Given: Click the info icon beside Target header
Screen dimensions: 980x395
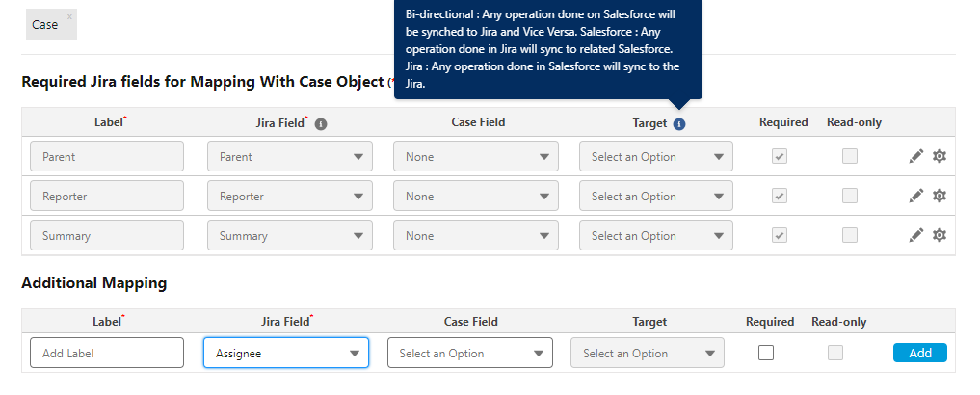Looking at the screenshot, I should point(679,123).
